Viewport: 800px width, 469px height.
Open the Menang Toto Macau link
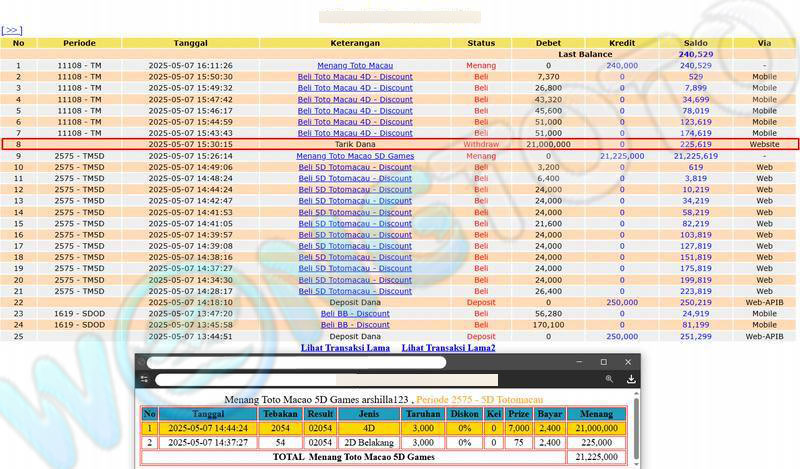(x=355, y=65)
